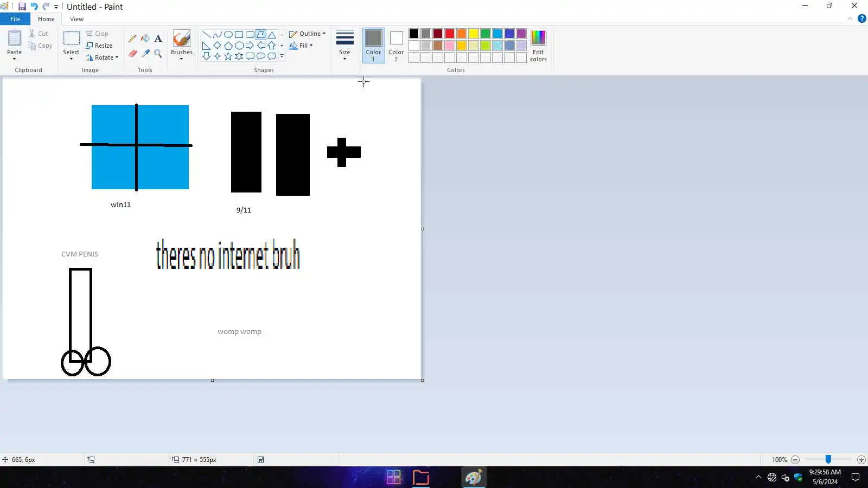Click the Copy command
This screenshot has height=488, width=868.
(x=41, y=46)
